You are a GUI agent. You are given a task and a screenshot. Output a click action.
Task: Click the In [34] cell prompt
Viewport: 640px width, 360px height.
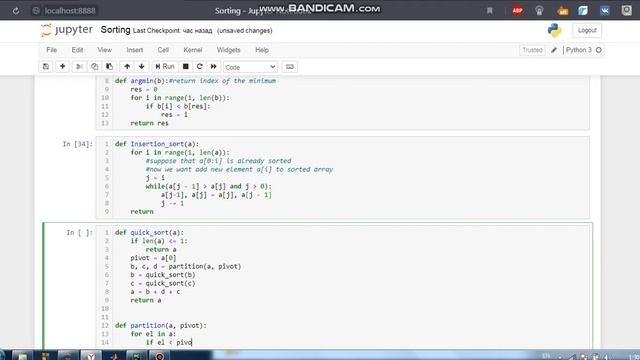point(78,144)
